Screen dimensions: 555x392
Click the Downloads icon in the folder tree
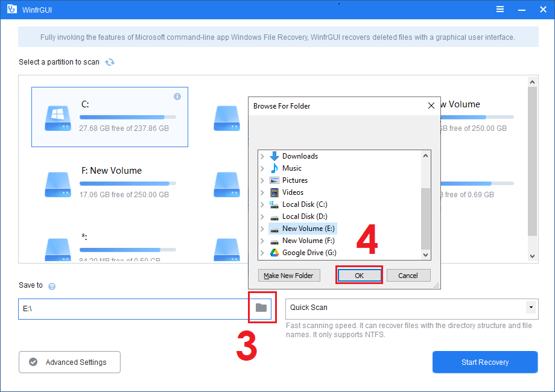click(x=276, y=156)
